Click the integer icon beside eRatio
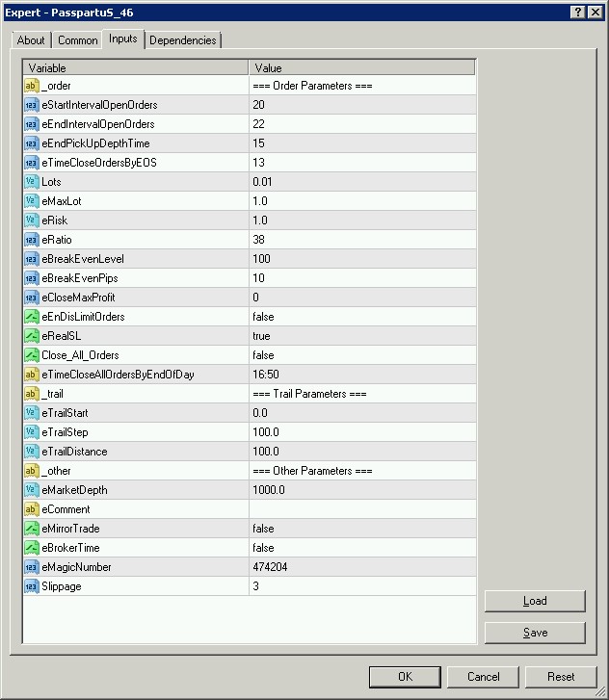 click(x=31, y=240)
